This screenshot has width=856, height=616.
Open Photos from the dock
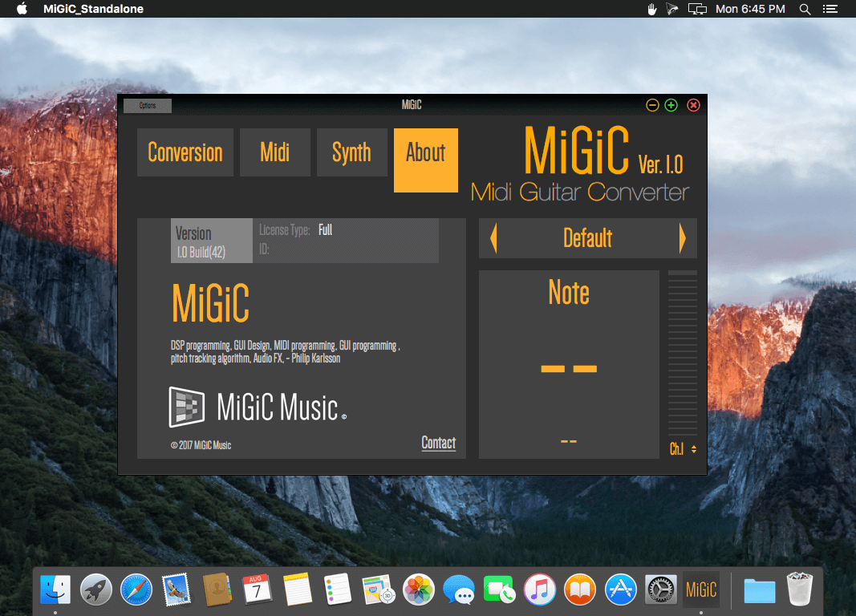418,590
